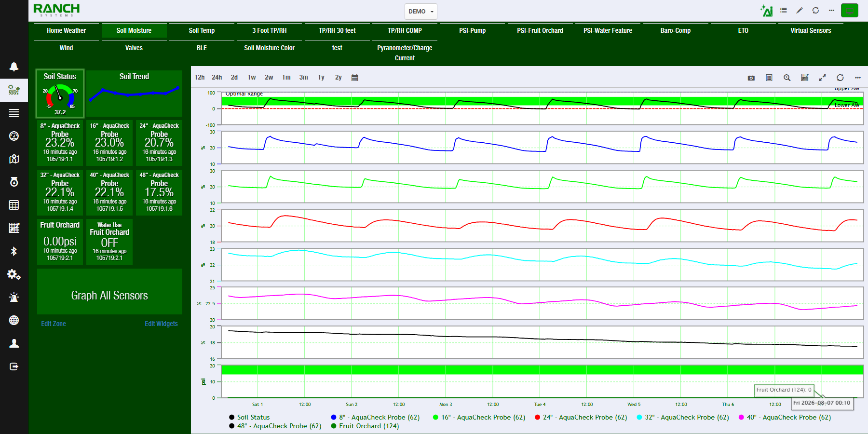Open settings gears in sidebar

[14, 274]
